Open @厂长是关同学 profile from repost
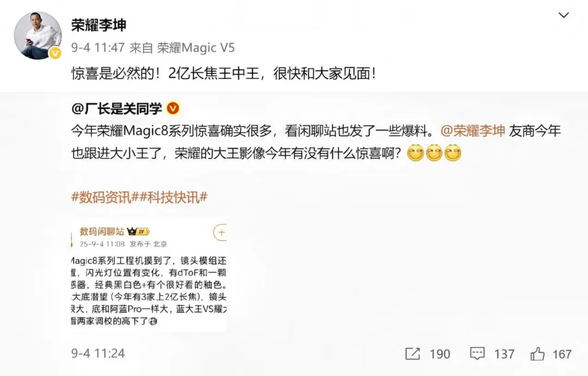 tap(117, 108)
